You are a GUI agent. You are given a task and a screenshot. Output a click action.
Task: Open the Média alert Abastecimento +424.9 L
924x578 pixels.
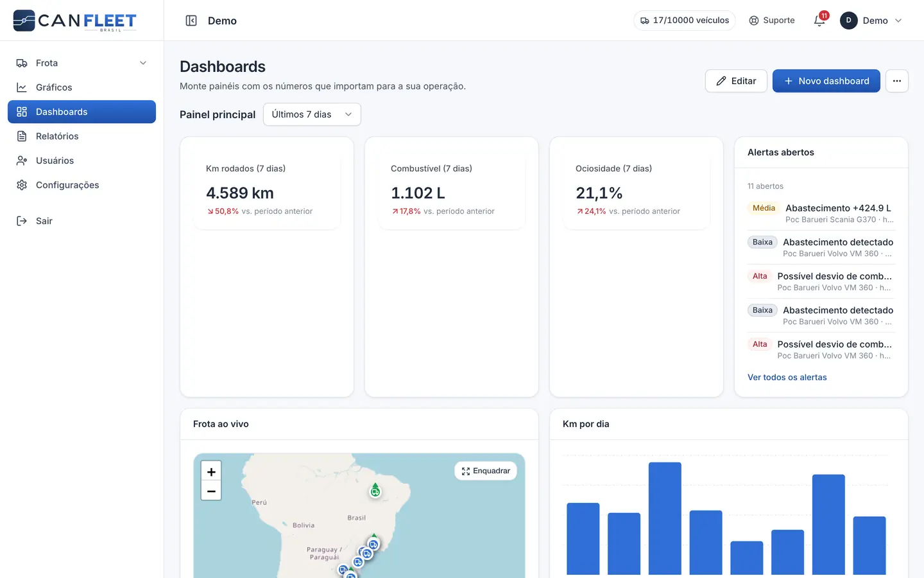pos(821,213)
